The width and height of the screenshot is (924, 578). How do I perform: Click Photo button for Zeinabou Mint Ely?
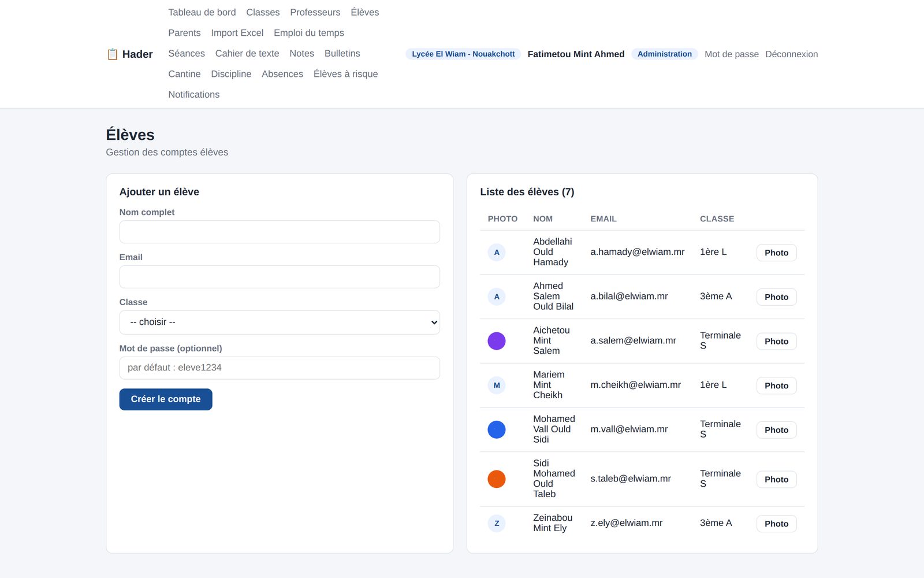click(776, 524)
